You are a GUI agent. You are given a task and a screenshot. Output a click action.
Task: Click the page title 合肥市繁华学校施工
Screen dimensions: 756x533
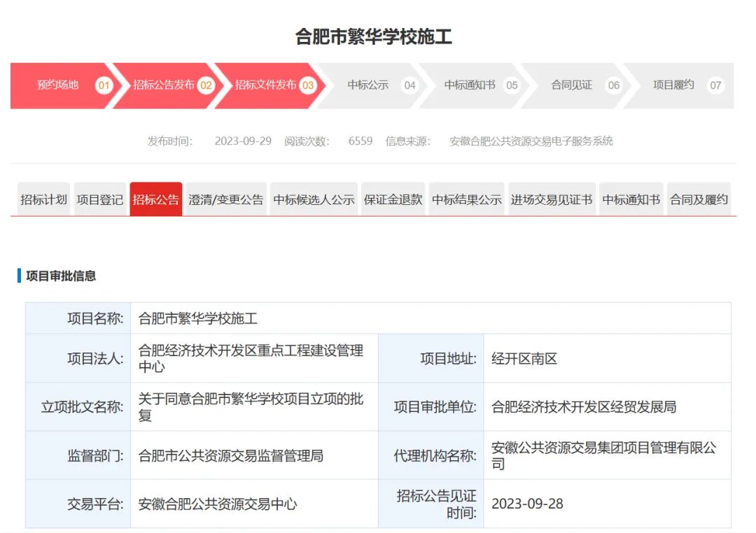374,36
